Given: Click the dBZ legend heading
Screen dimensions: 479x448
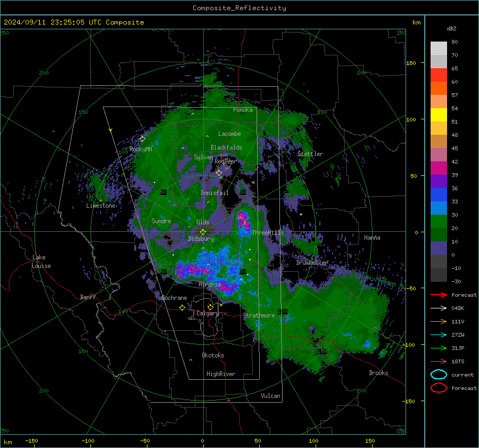Looking at the screenshot, I should pyautogui.click(x=451, y=28).
